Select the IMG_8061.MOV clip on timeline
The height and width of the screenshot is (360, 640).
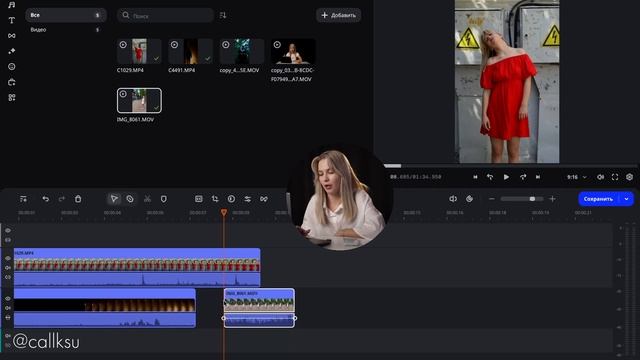pos(259,308)
